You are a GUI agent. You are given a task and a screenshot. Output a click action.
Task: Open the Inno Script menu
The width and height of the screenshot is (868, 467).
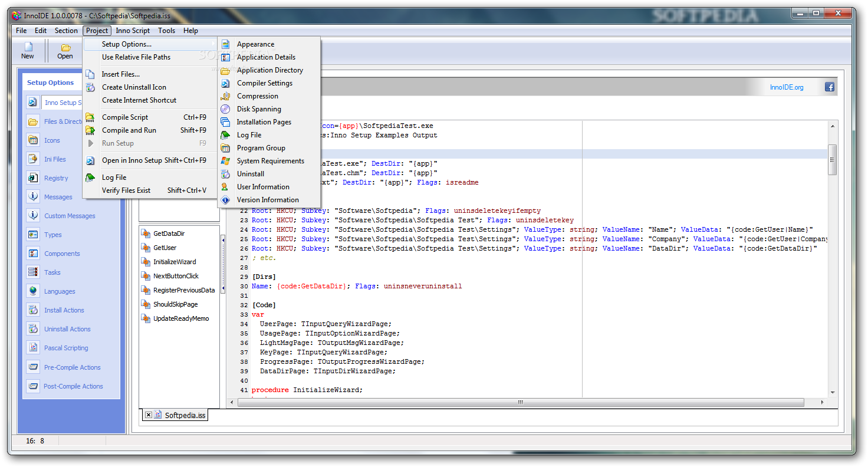(x=133, y=31)
